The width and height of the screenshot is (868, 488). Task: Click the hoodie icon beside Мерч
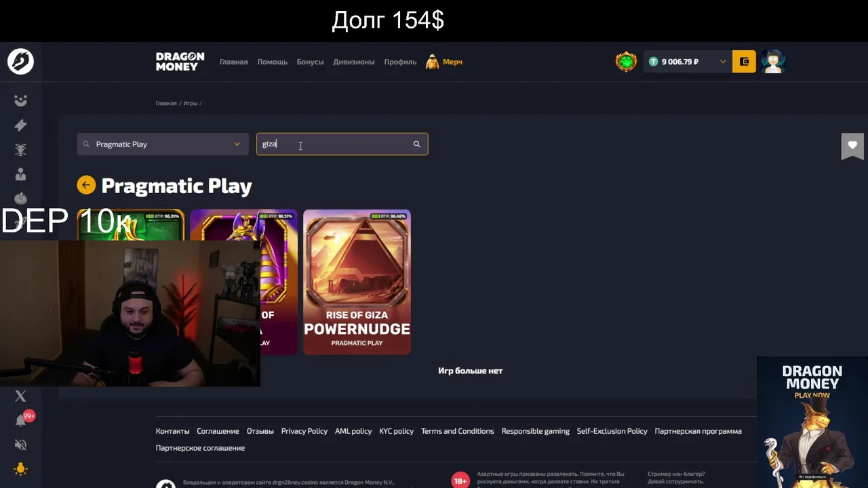432,62
